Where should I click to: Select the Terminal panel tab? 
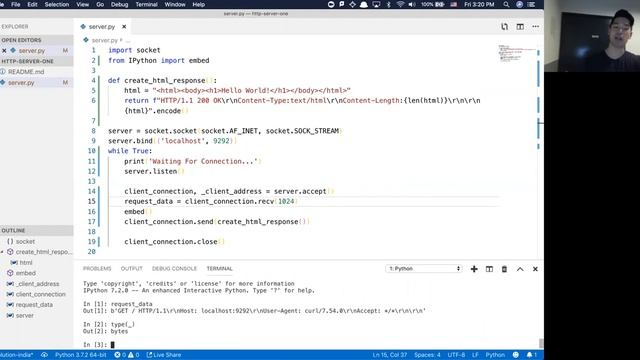point(219,269)
